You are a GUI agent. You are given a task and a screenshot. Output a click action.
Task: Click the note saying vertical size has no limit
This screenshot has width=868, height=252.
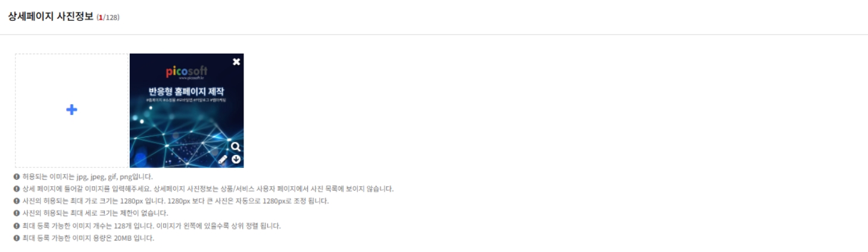click(95, 213)
